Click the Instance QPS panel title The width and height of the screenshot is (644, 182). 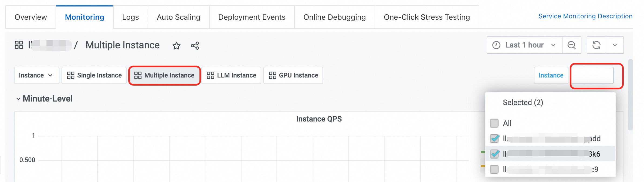pos(319,119)
